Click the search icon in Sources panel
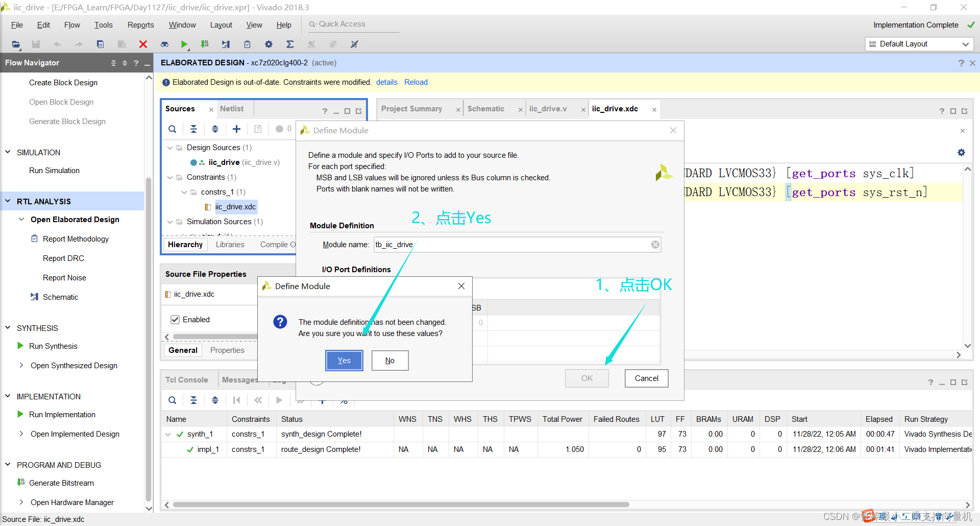 (173, 129)
